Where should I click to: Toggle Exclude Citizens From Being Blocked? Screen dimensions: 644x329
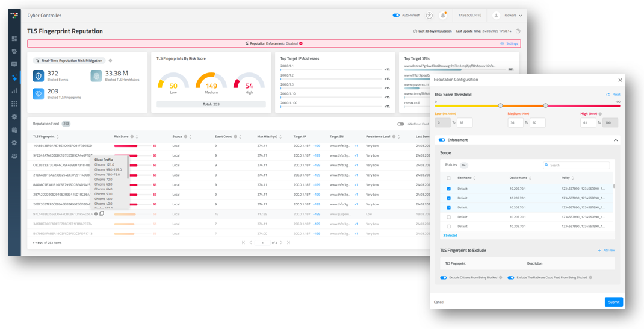pyautogui.click(x=444, y=278)
